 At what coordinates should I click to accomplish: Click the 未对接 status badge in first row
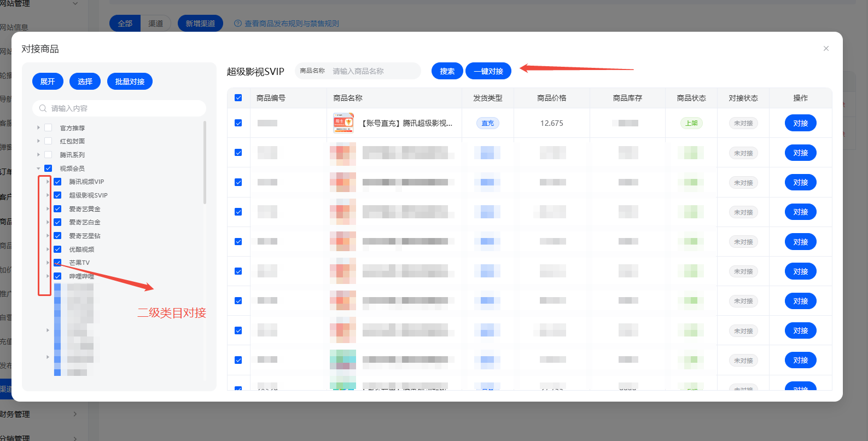click(743, 123)
